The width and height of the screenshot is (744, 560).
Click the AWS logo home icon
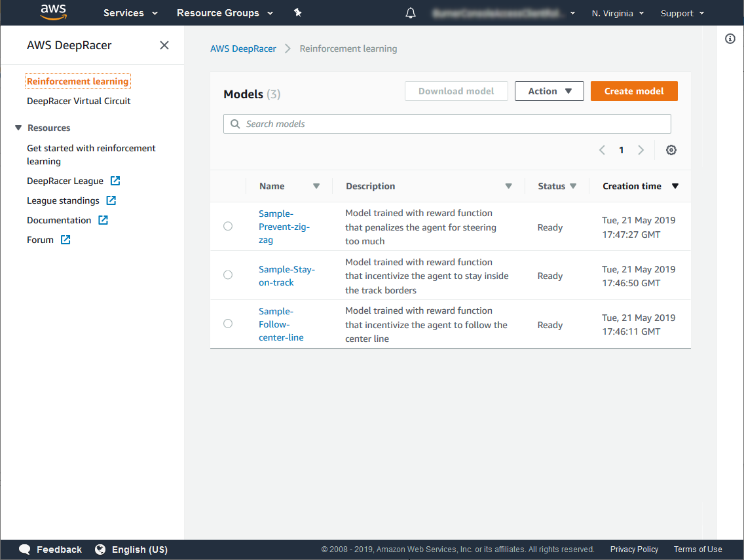coord(53,12)
